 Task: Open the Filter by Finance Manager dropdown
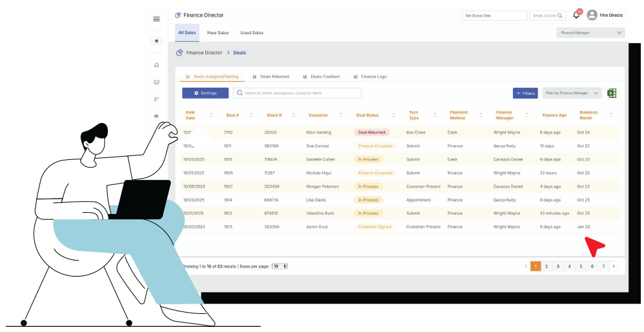572,93
